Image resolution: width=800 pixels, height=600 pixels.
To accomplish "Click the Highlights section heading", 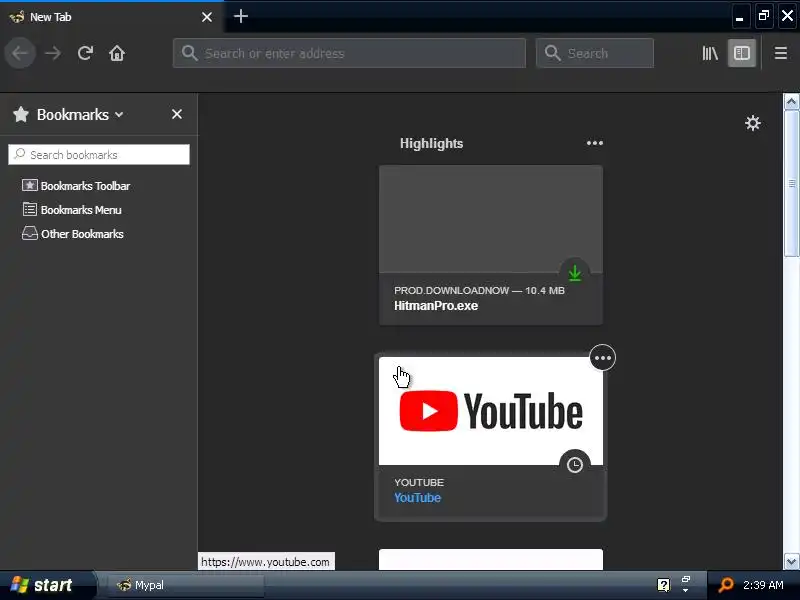I will coord(432,143).
